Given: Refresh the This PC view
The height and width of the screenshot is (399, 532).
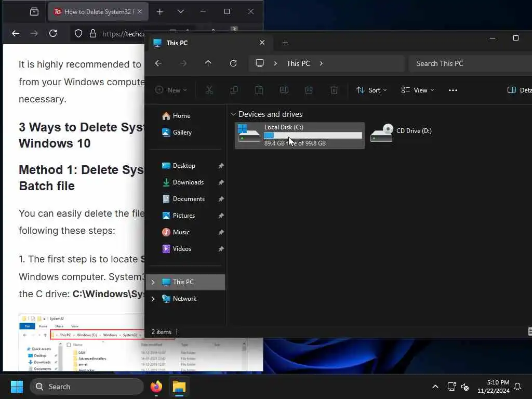Looking at the screenshot, I should [233, 63].
